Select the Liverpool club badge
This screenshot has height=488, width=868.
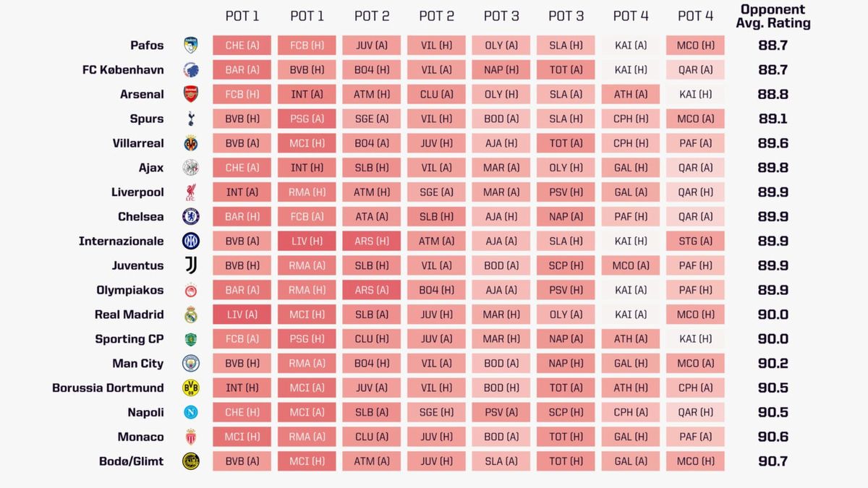click(x=190, y=192)
